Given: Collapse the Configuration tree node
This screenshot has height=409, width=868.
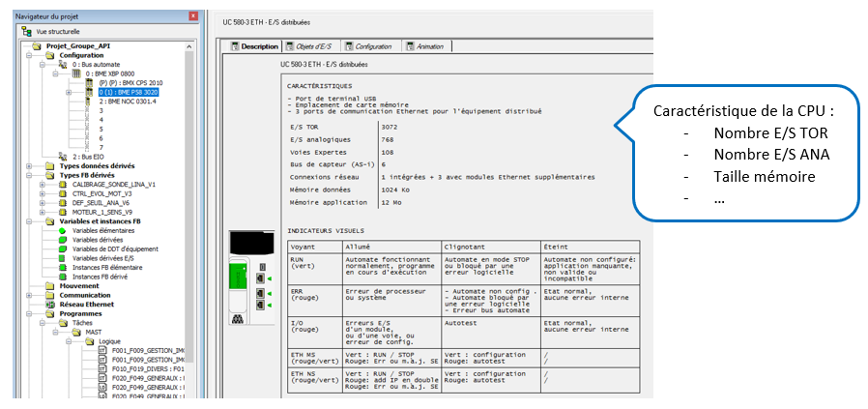Looking at the screenshot, I should (28, 55).
